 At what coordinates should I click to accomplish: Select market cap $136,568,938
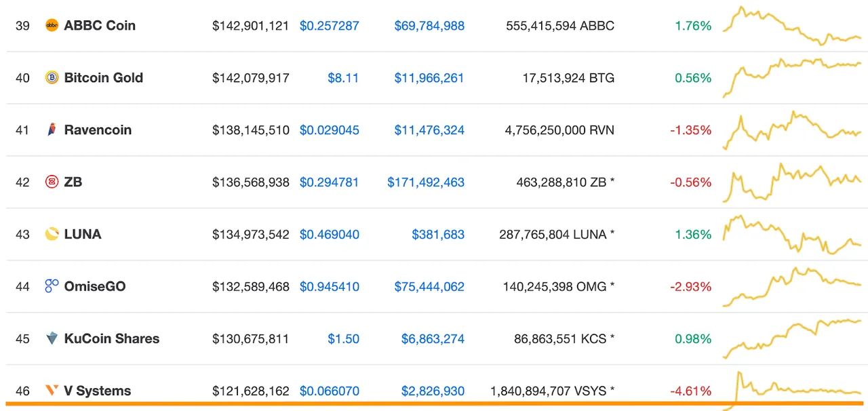(251, 182)
